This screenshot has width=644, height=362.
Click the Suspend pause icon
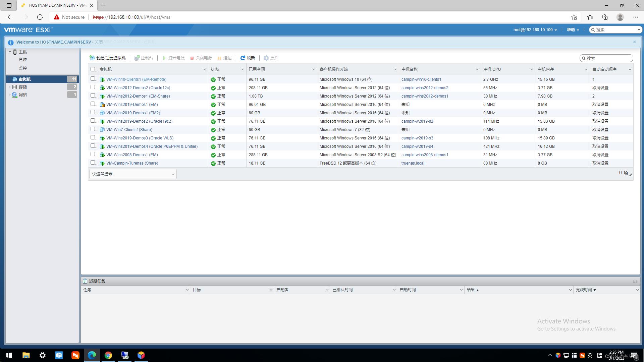tap(219, 58)
